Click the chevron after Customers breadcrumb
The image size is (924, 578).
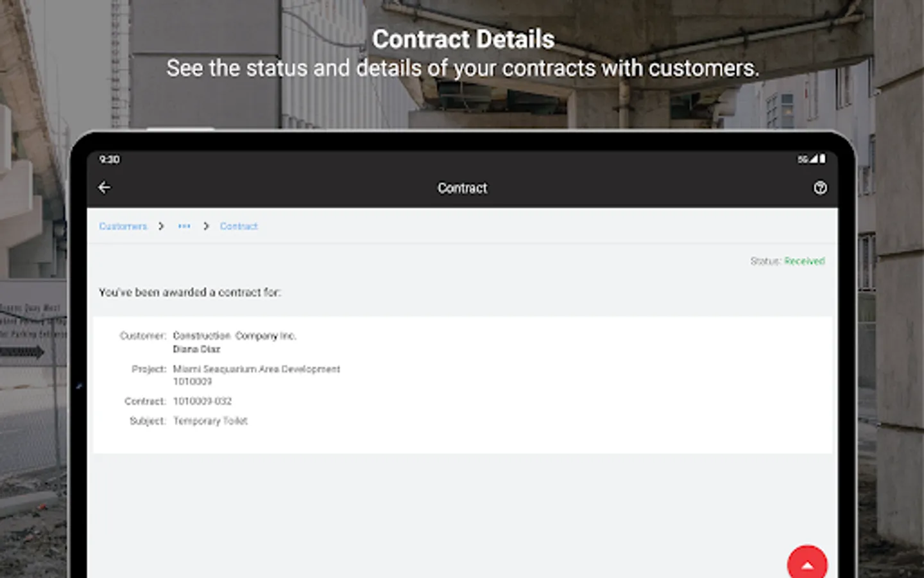point(161,226)
